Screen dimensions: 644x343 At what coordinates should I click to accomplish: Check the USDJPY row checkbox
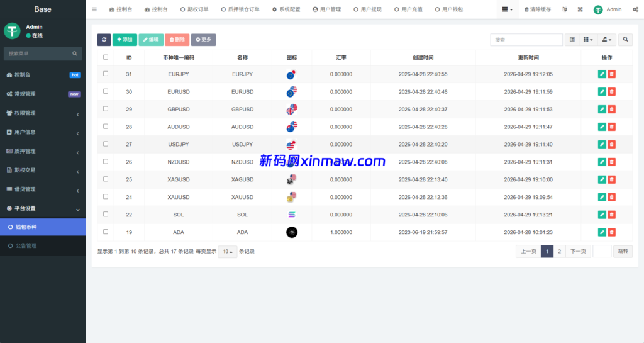coord(106,143)
